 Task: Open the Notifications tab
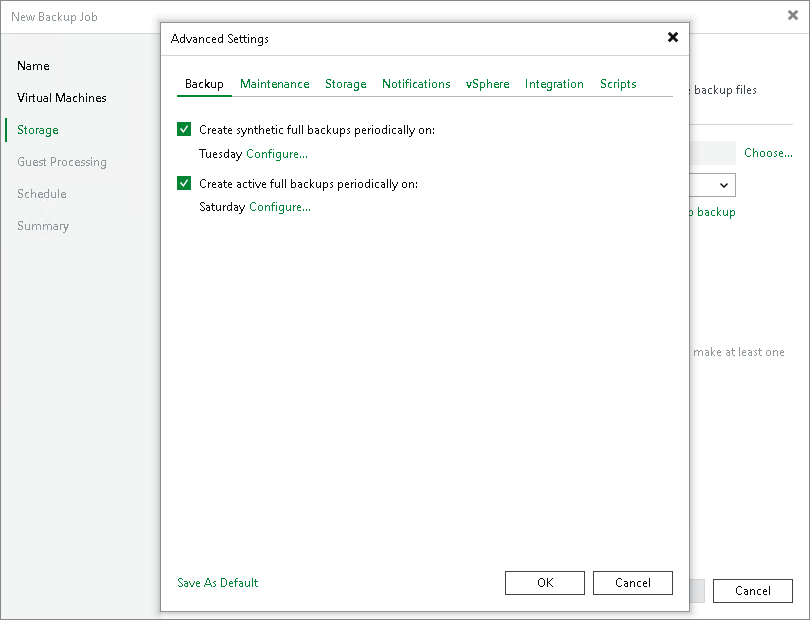tap(416, 84)
